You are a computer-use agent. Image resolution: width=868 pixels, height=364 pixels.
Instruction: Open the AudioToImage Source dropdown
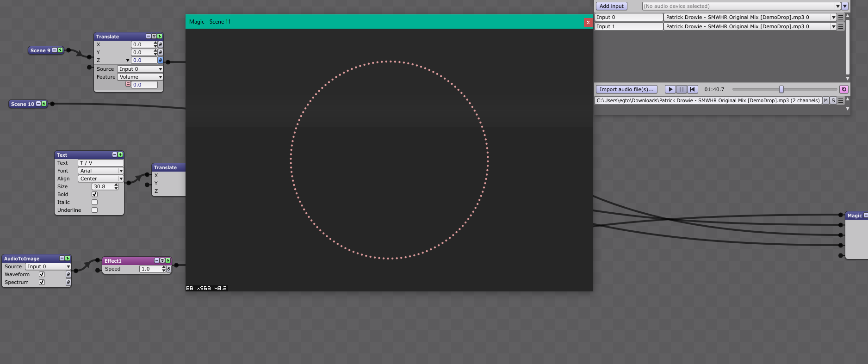[48, 266]
